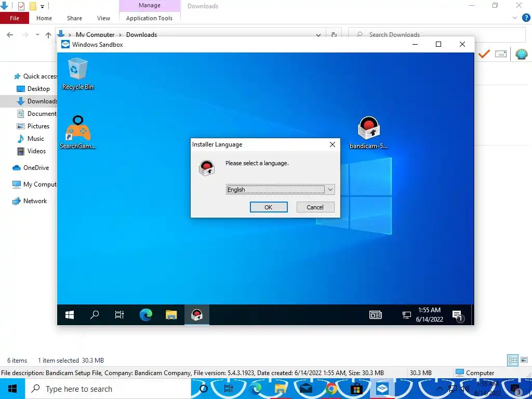The image size is (532, 399).
Task: Open Music in navigation pane
Action: [x=31, y=139]
